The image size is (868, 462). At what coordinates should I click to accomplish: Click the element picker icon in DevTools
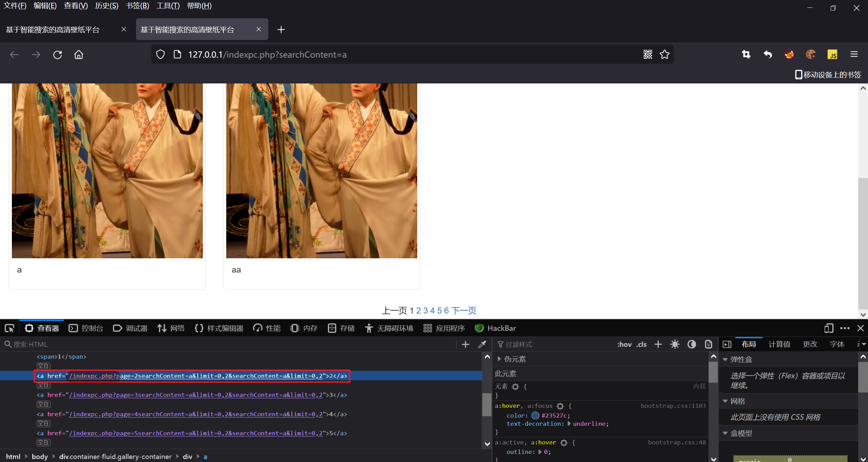coord(9,328)
